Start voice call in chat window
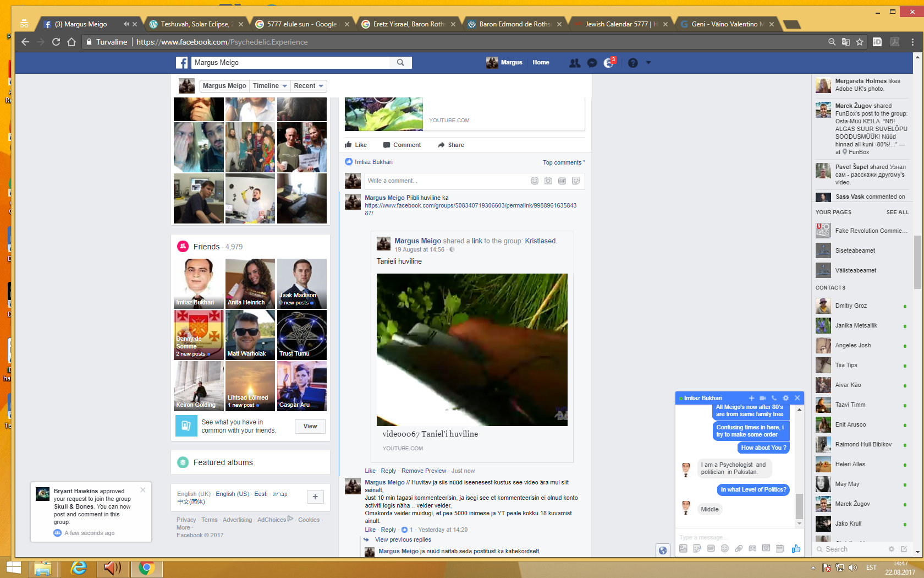 click(774, 398)
